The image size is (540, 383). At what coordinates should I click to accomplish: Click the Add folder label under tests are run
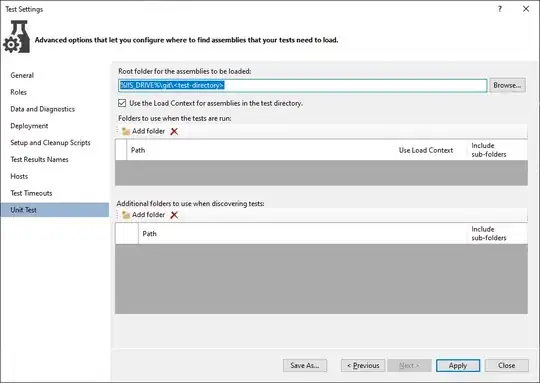pos(148,131)
